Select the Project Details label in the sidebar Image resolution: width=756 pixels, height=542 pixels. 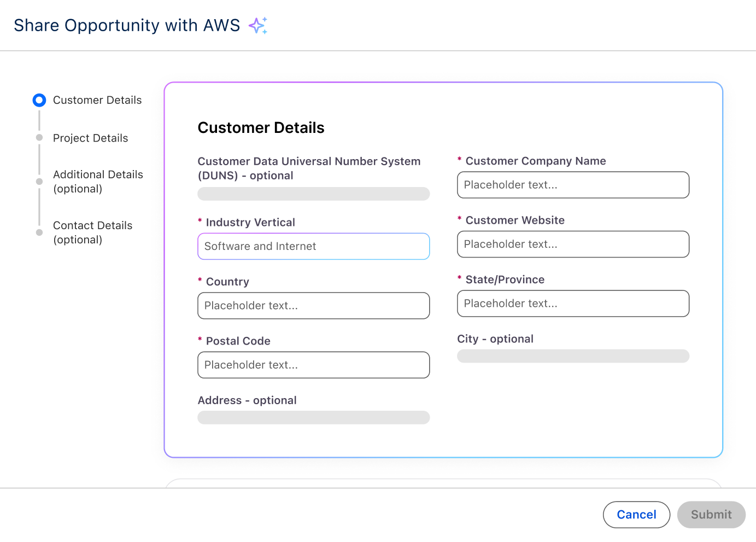tap(90, 138)
